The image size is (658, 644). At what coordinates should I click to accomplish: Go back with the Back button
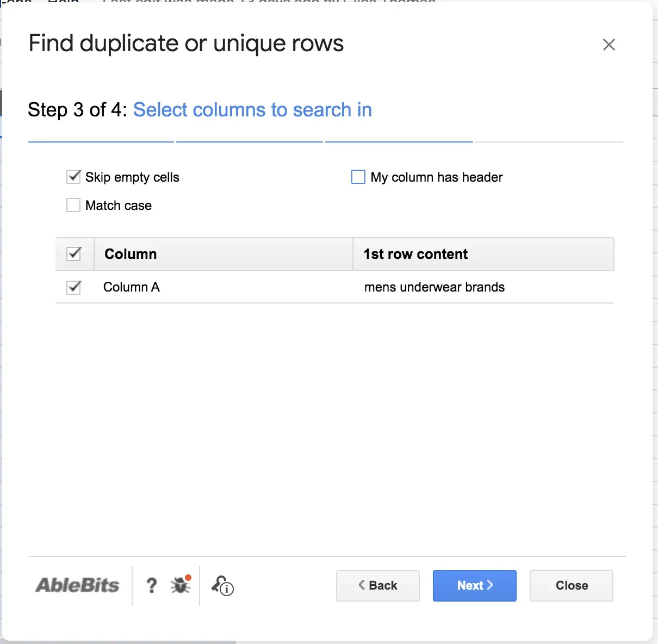pos(378,585)
